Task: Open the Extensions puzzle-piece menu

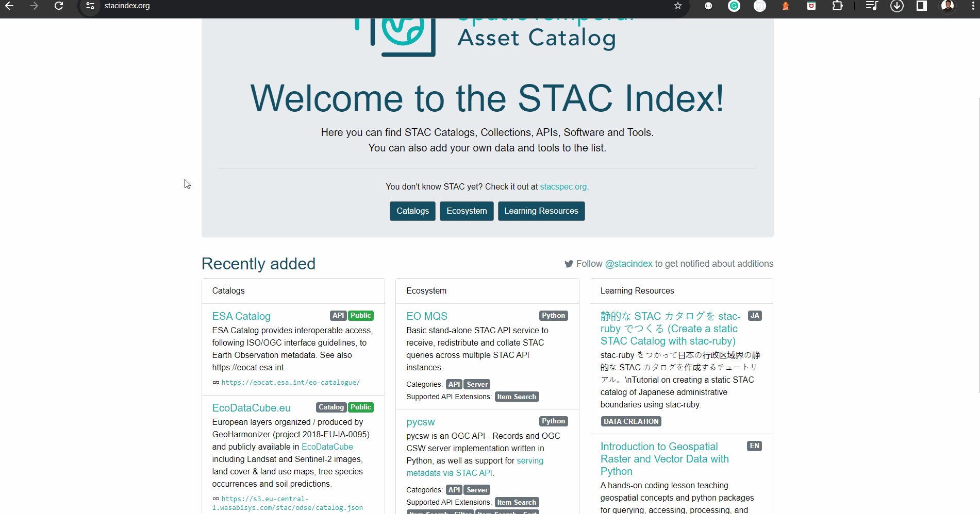Action: (x=838, y=6)
